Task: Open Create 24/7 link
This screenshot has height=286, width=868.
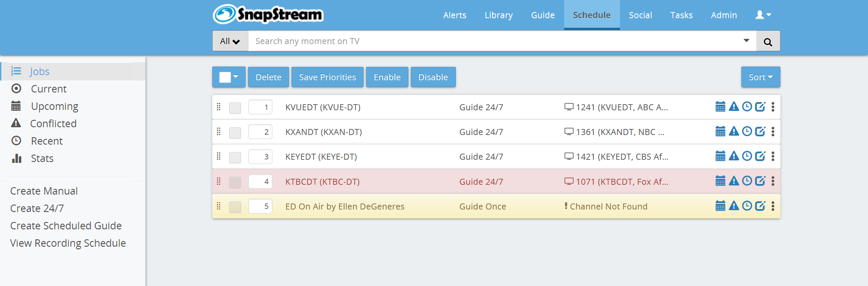Action: (37, 208)
